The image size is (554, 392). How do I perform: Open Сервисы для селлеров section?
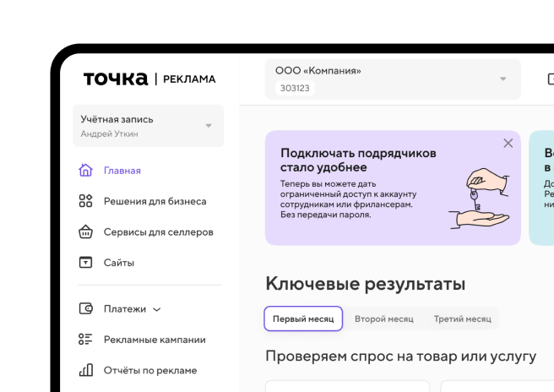click(158, 232)
